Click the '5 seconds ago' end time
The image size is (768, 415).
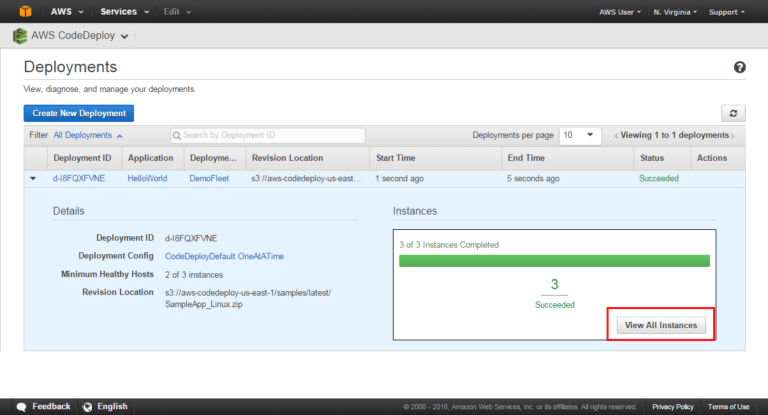click(533, 178)
